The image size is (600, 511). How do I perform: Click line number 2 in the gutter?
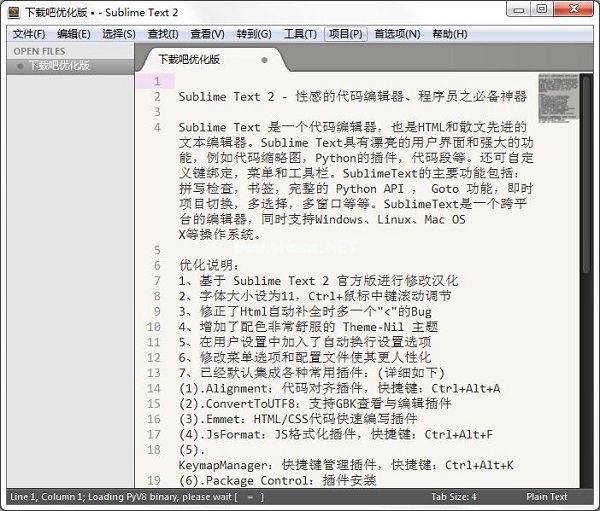click(x=157, y=96)
